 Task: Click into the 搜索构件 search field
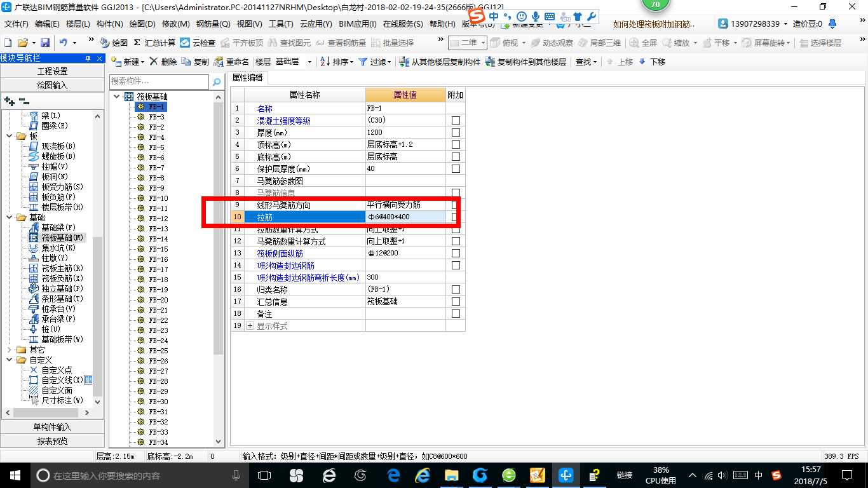159,81
